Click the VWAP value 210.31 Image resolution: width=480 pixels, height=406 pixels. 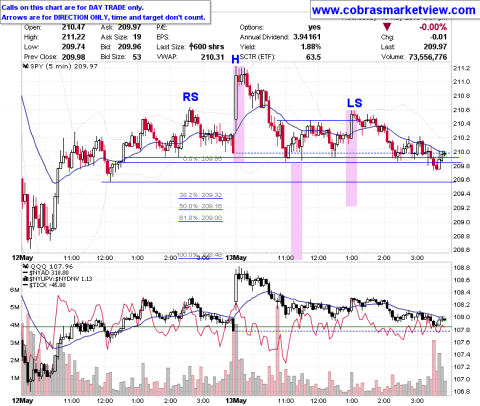tap(213, 57)
